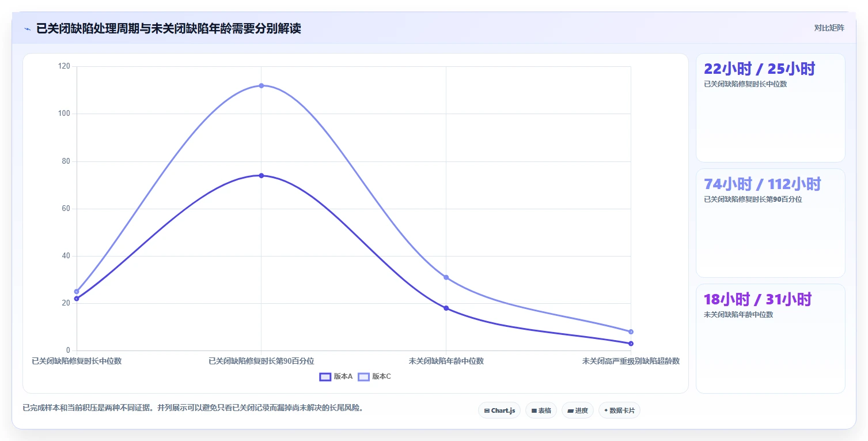Click the y-axis value 40
Screen dimensions: 868x441
(x=66, y=256)
